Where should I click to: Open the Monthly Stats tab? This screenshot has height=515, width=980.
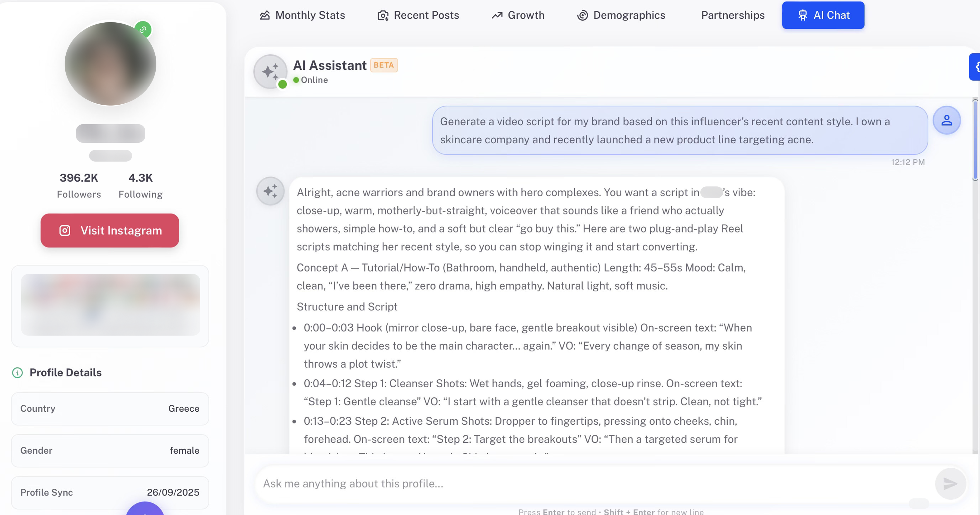(x=303, y=15)
